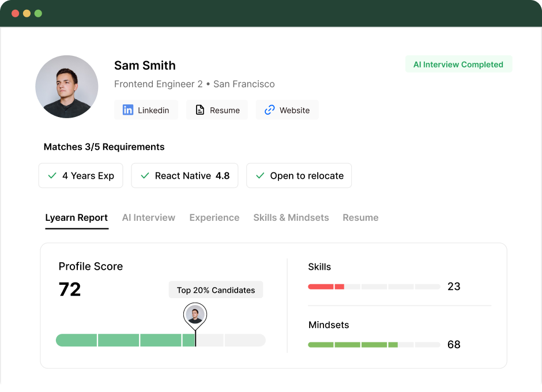Click the Mindsets label
Viewport: 542px width, 392px height.
329,325
